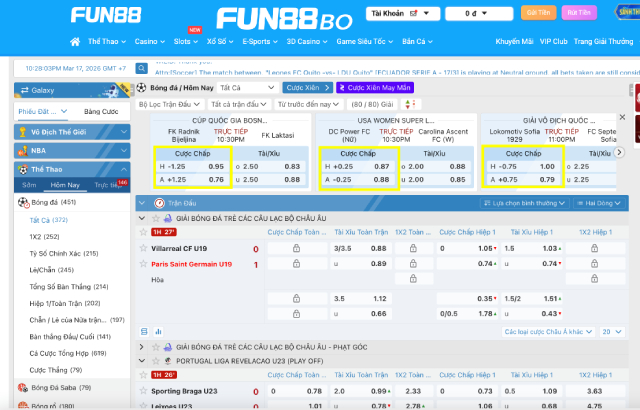Open Các loại cược Châu Á khác dropdown
This screenshot has width=640, height=410.
[548, 332]
